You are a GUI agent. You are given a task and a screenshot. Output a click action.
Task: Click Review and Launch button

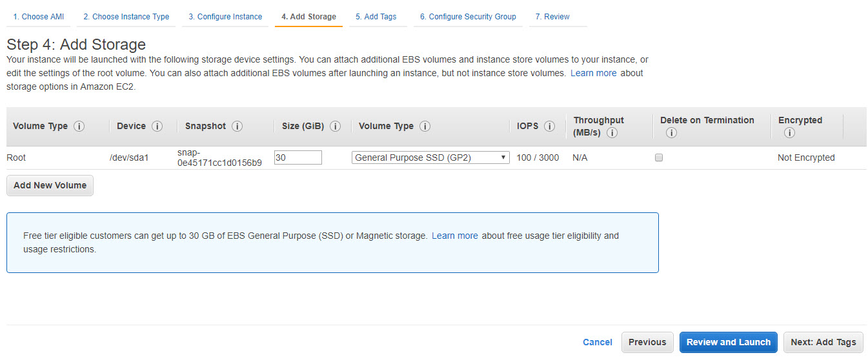[x=728, y=343]
